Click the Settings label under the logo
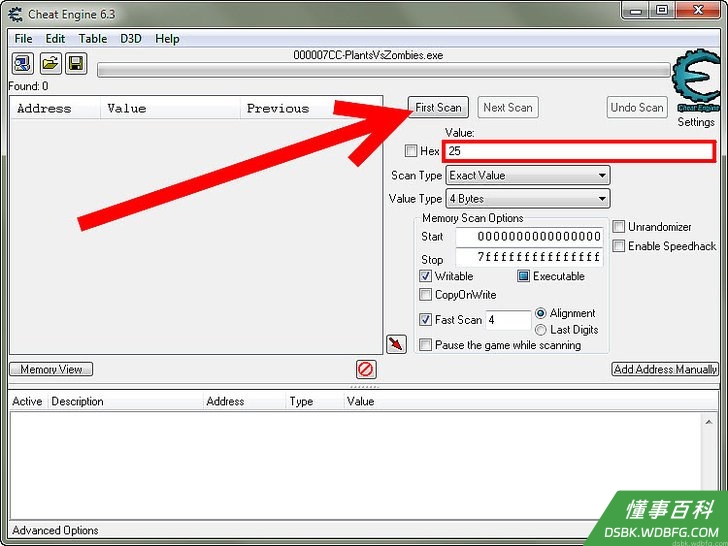This screenshot has width=728, height=546. [696, 122]
